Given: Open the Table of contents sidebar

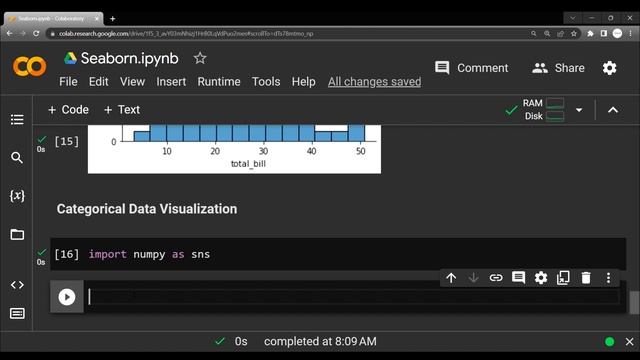Looking at the screenshot, I should (x=17, y=120).
